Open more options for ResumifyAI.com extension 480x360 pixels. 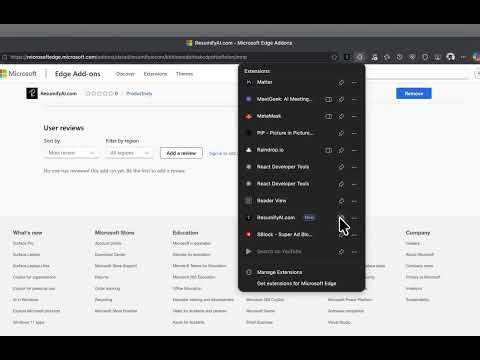354,218
